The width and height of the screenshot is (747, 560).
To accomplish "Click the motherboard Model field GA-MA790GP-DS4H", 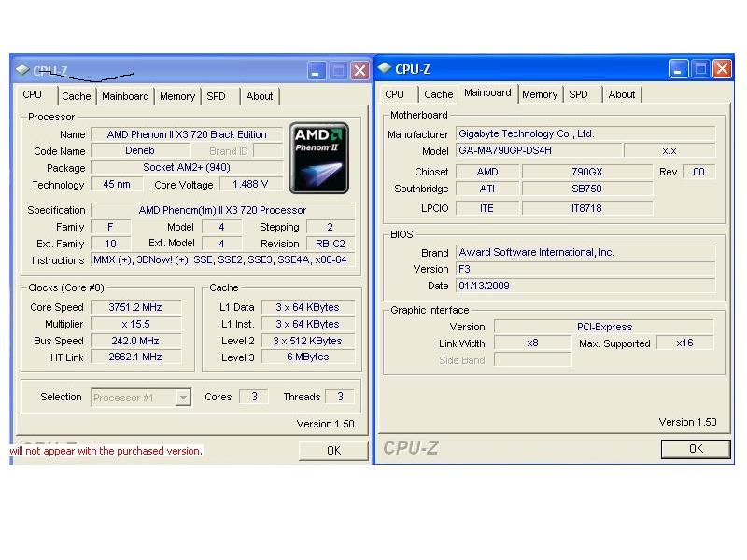I will (538, 151).
